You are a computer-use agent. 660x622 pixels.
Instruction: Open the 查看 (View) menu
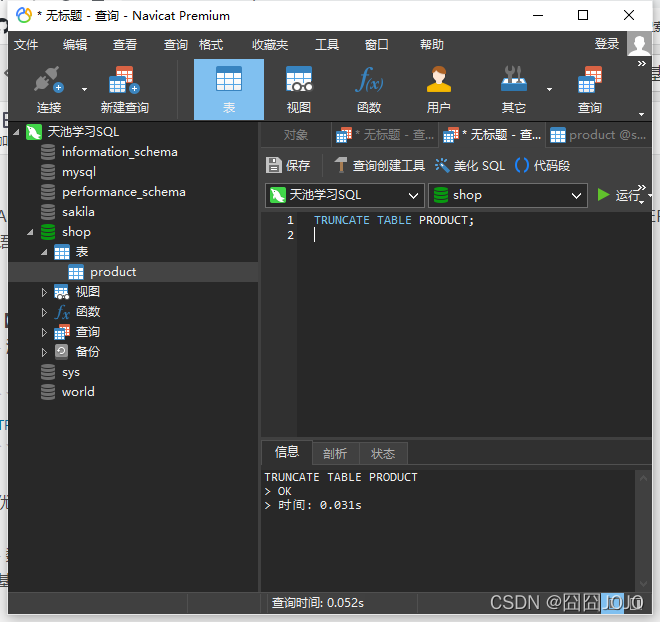coord(125,44)
